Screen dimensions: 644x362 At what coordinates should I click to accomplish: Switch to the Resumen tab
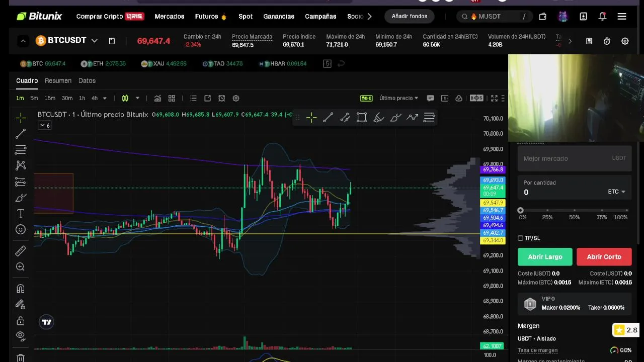(58, 80)
